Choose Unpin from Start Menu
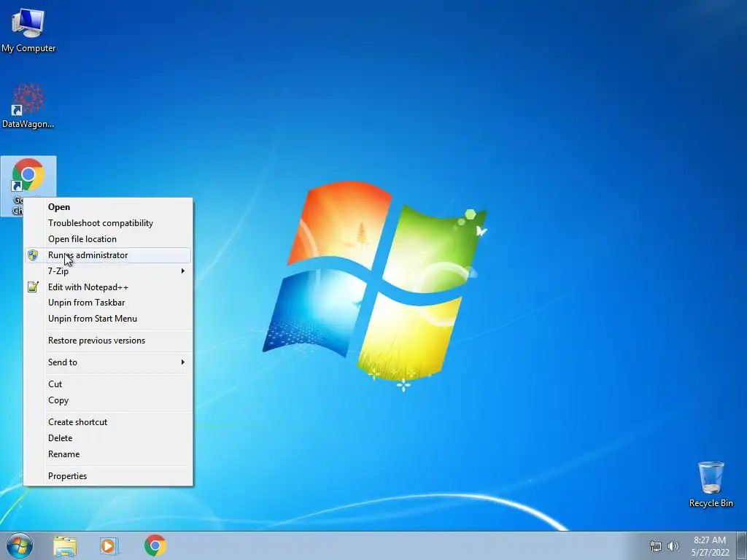 click(108, 319)
